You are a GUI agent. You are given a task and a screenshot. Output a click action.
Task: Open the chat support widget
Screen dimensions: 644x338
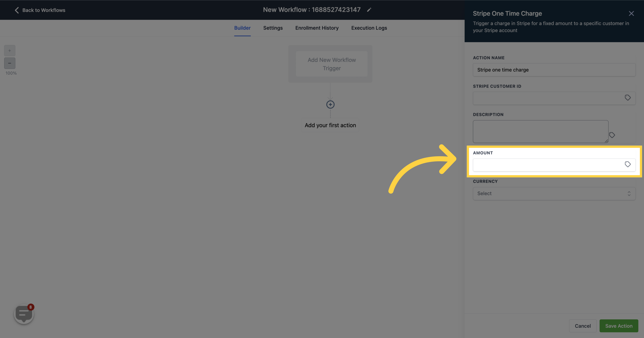click(24, 314)
